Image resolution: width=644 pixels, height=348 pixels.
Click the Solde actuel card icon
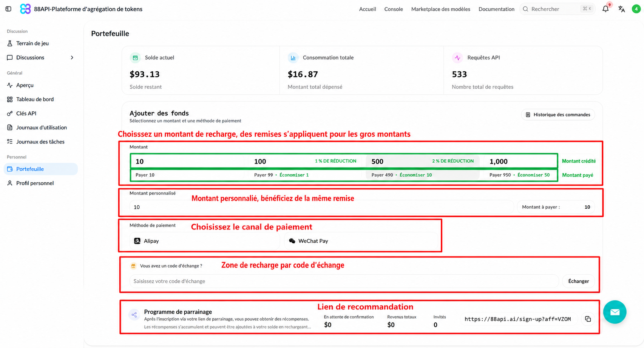pos(135,58)
